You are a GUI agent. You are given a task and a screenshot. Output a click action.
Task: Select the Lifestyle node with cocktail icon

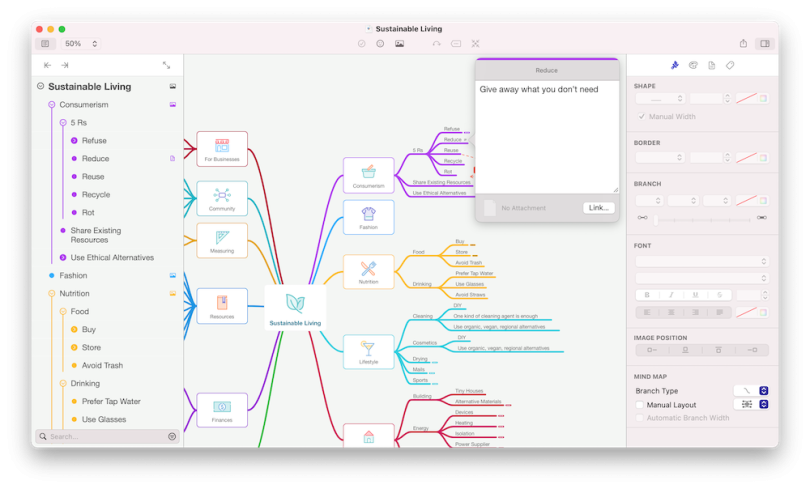click(x=369, y=352)
